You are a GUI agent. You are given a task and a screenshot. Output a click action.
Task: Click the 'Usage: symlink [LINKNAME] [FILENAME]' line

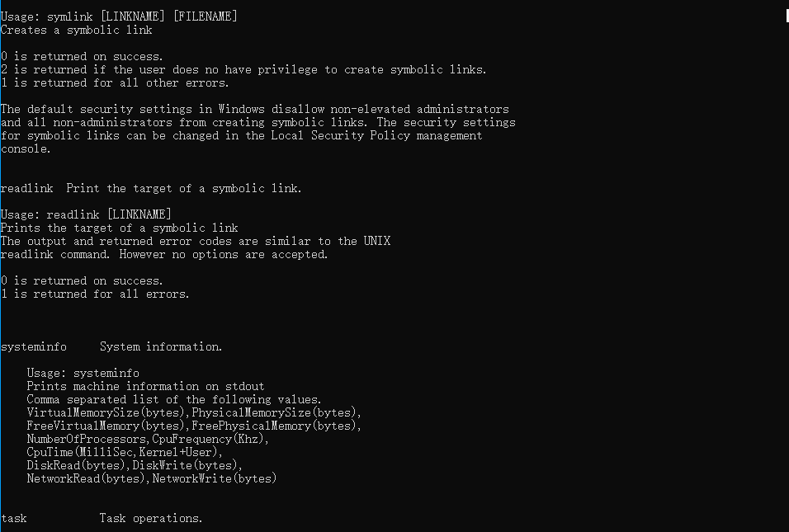119,16
